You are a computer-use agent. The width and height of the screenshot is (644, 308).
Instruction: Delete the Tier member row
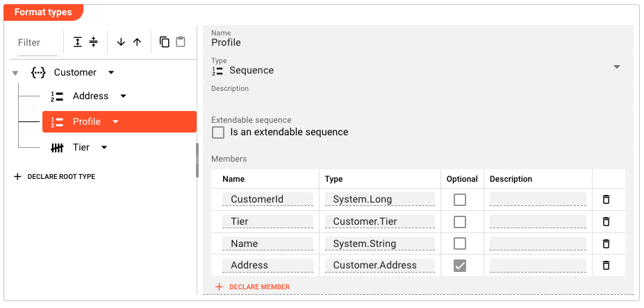coord(606,221)
